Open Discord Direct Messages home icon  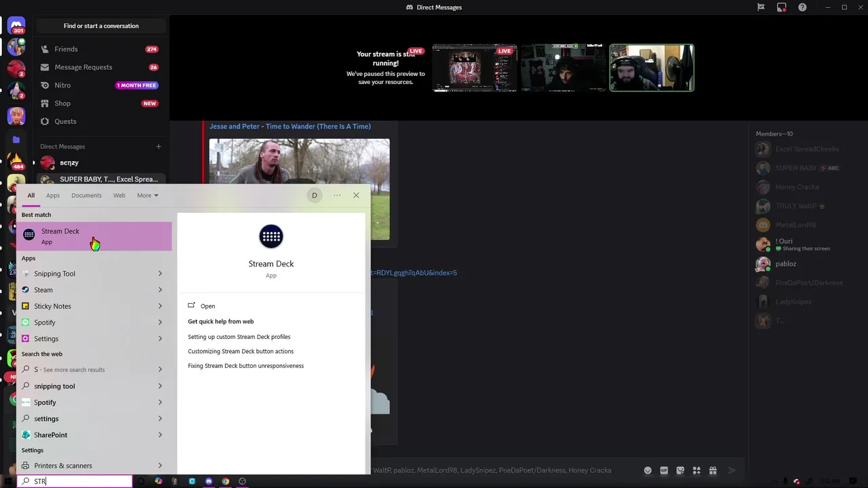click(x=16, y=26)
